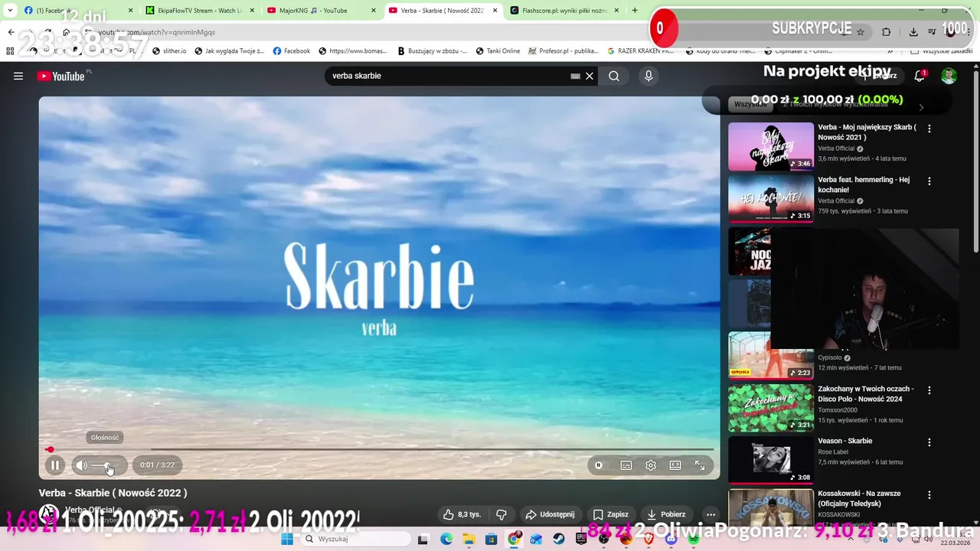Dislike the video with thumbs down
This screenshot has height=551, width=980.
[501, 514]
